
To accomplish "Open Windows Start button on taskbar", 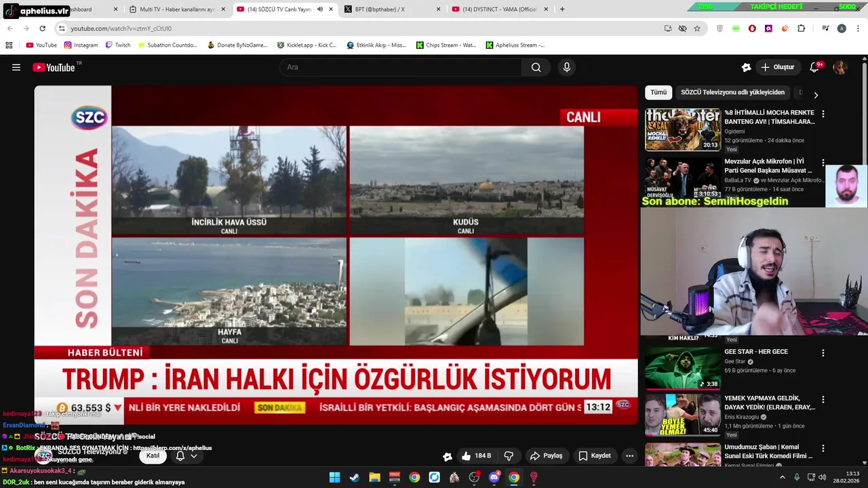I will (x=334, y=477).
